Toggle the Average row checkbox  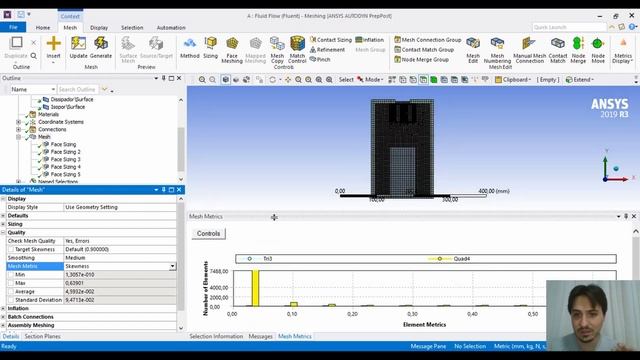point(11,291)
